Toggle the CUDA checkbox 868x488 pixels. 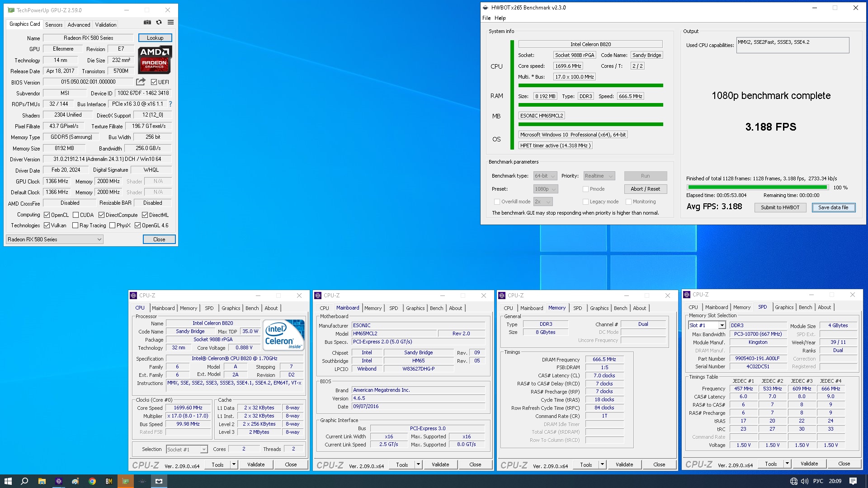(76, 215)
